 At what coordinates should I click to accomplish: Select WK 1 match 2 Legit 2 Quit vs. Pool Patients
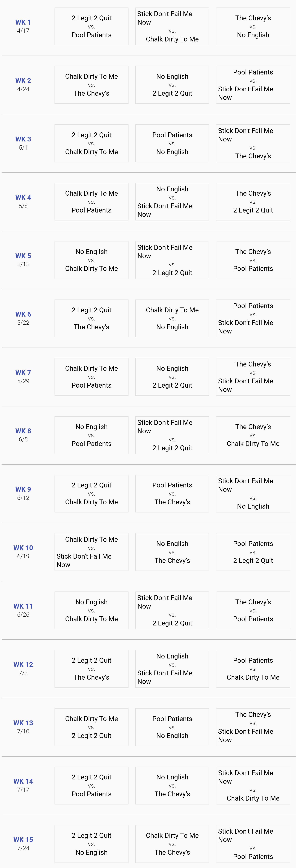[92, 27]
